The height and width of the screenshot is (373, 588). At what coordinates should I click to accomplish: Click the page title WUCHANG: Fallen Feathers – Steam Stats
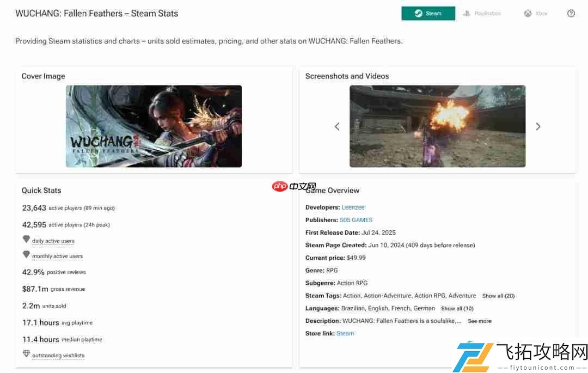coord(97,14)
